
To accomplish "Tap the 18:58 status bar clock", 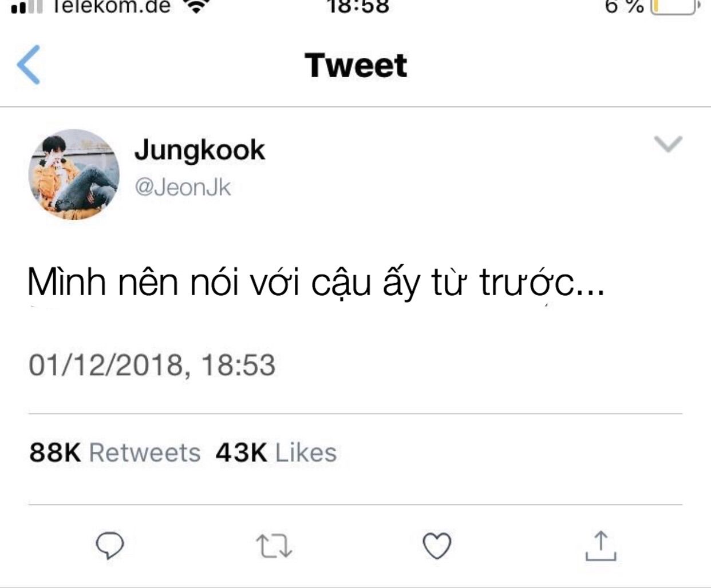I will click(358, 6).
